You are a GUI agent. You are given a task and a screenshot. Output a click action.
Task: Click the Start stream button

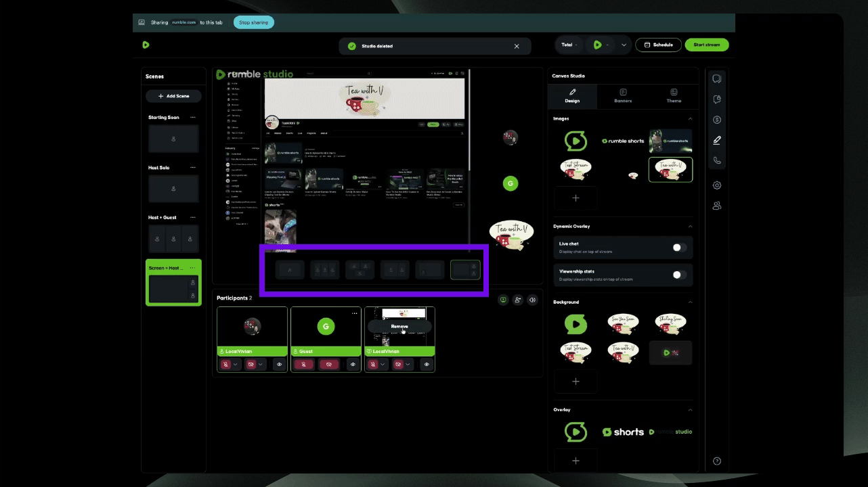point(707,45)
